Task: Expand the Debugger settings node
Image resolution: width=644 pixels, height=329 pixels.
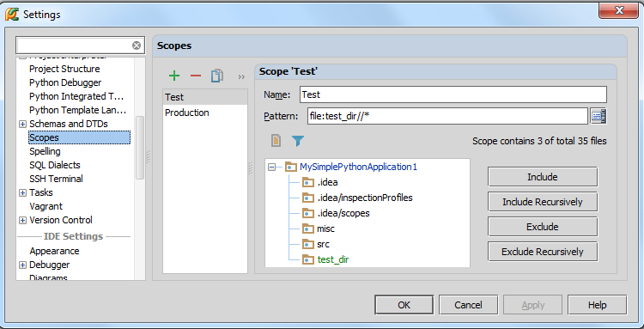Action: [22, 265]
